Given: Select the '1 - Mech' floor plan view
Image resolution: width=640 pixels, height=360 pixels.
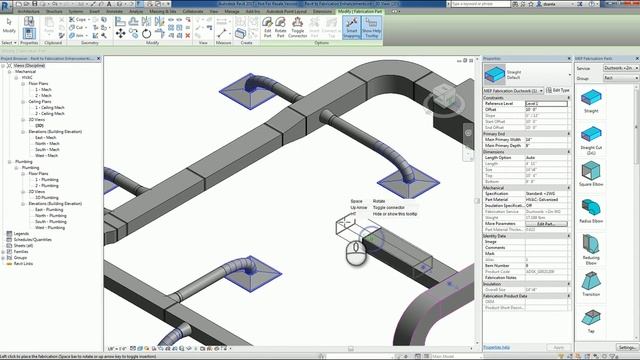Looking at the screenshot, I should 43,89.
